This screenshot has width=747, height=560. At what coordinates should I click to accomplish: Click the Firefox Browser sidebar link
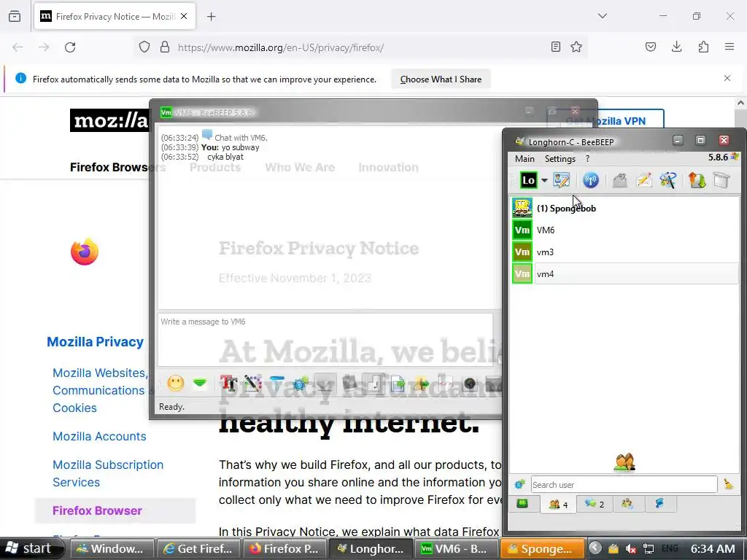[x=97, y=510]
